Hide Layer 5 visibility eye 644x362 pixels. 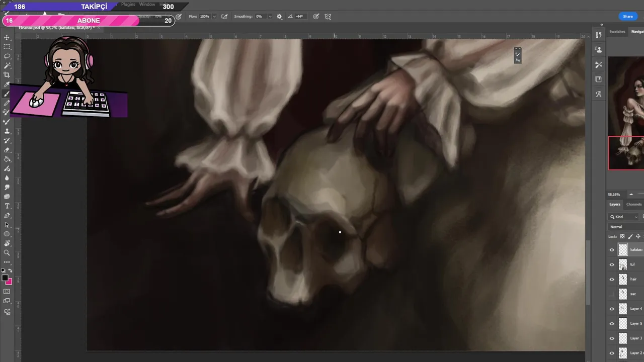(x=612, y=324)
